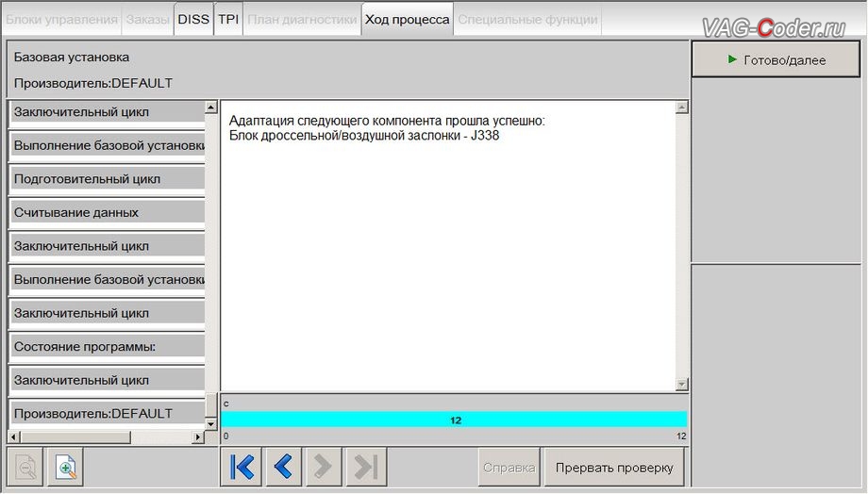The height and width of the screenshot is (494, 868).
Task: Open the Блоки управления tab
Action: pyautogui.click(x=61, y=20)
